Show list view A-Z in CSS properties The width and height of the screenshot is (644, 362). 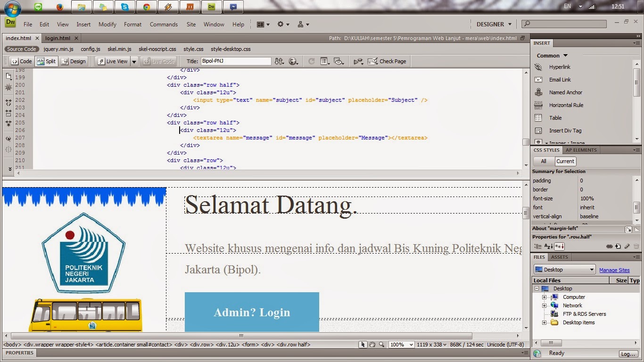(548, 246)
